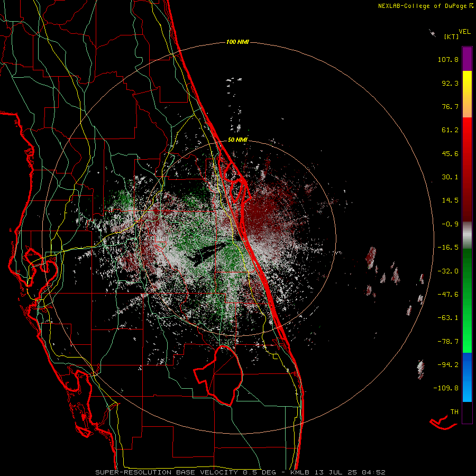The image size is (476, 476).
Task: Pick the blue segment of the velocity scale
Action: pos(467,377)
